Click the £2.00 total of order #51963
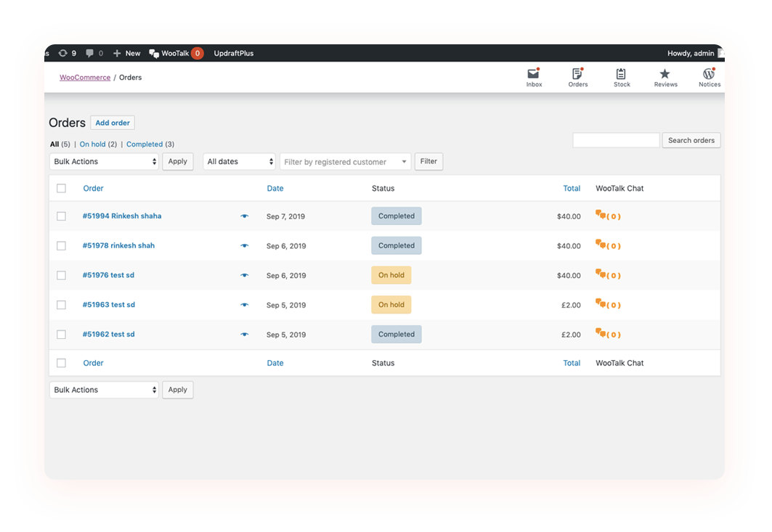Screen dimensions: 772x532 571,305
